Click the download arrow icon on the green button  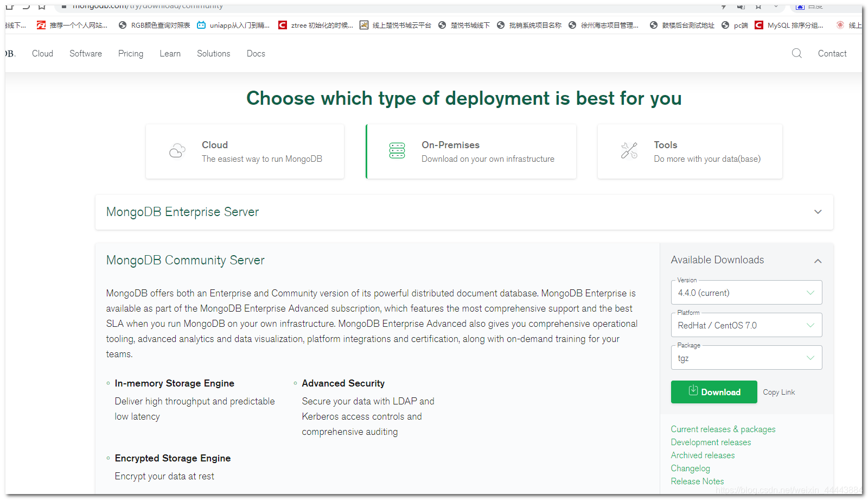tap(693, 390)
